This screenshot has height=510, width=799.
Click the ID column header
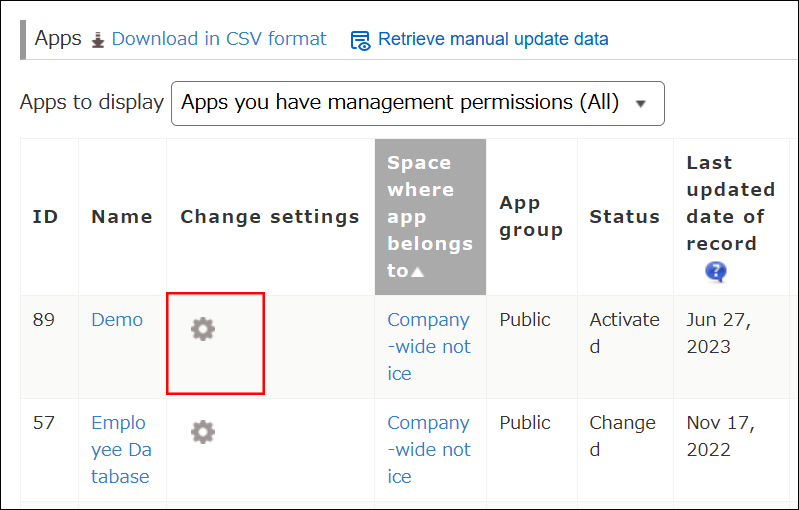coord(45,217)
